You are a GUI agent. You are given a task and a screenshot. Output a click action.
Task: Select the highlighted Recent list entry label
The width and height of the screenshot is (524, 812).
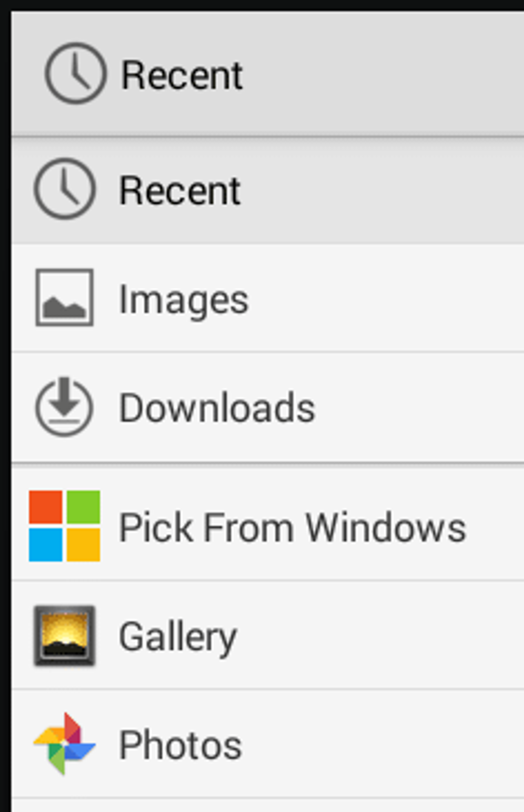pos(180,191)
